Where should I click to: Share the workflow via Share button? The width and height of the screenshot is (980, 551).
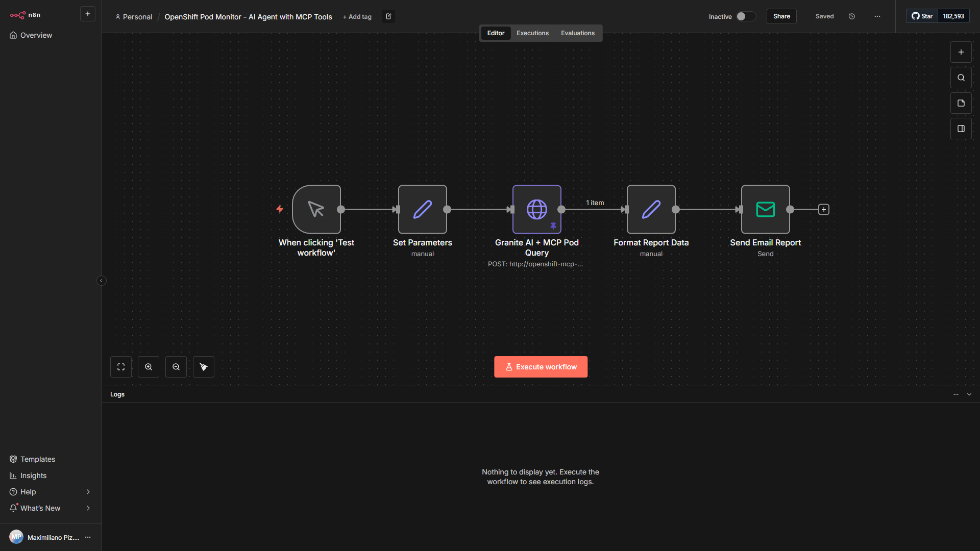click(781, 16)
